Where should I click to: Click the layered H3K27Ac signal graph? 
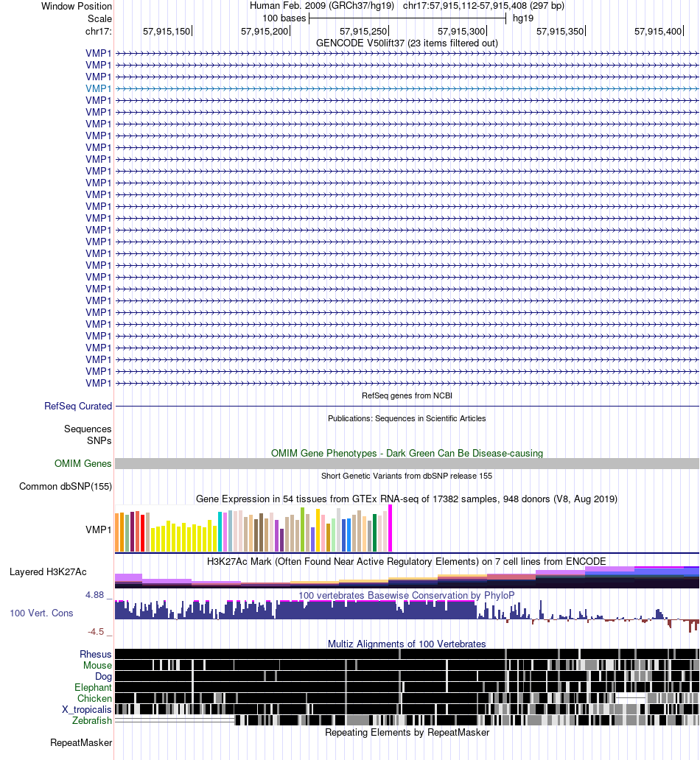pos(407,577)
